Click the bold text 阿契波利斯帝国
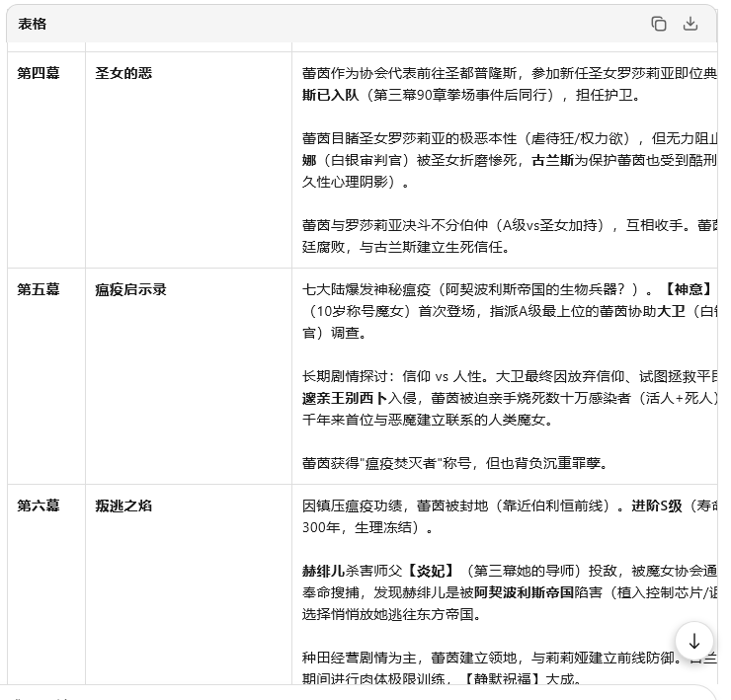This screenshot has width=731, height=700. [524, 592]
